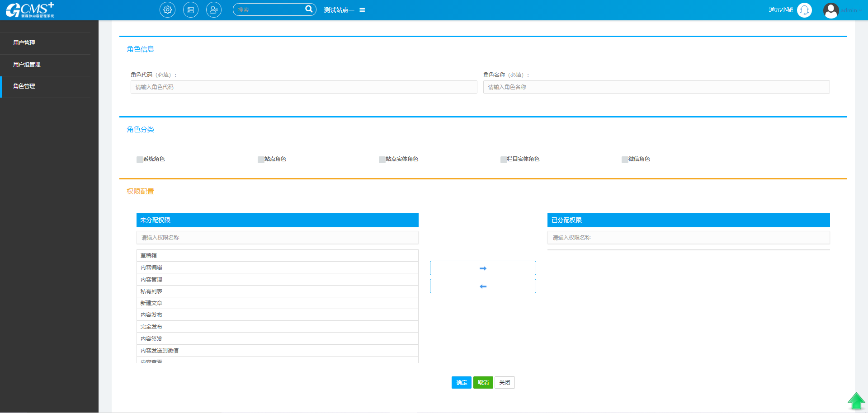
Task: Click the headset assistant icon
Action: tap(804, 10)
